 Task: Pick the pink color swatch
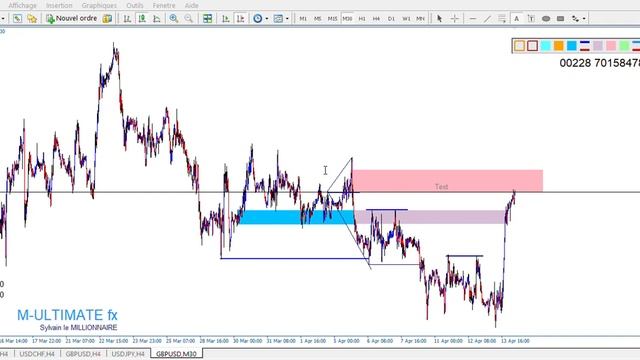(611, 46)
